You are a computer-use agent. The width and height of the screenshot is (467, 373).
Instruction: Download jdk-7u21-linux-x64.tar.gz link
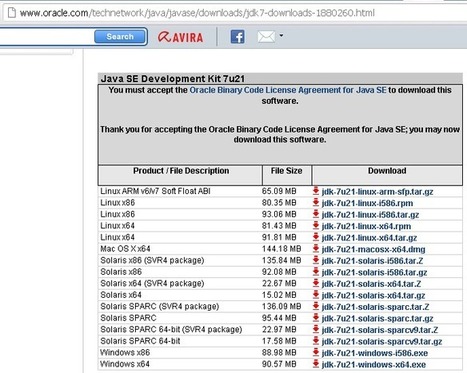pyautogui.click(x=369, y=238)
